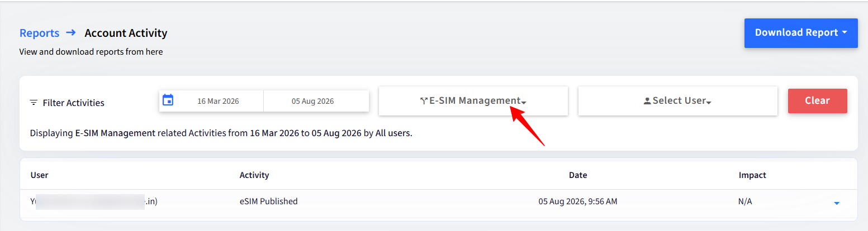The image size is (868, 231).
Task: Clear the activity filters
Action: (818, 101)
